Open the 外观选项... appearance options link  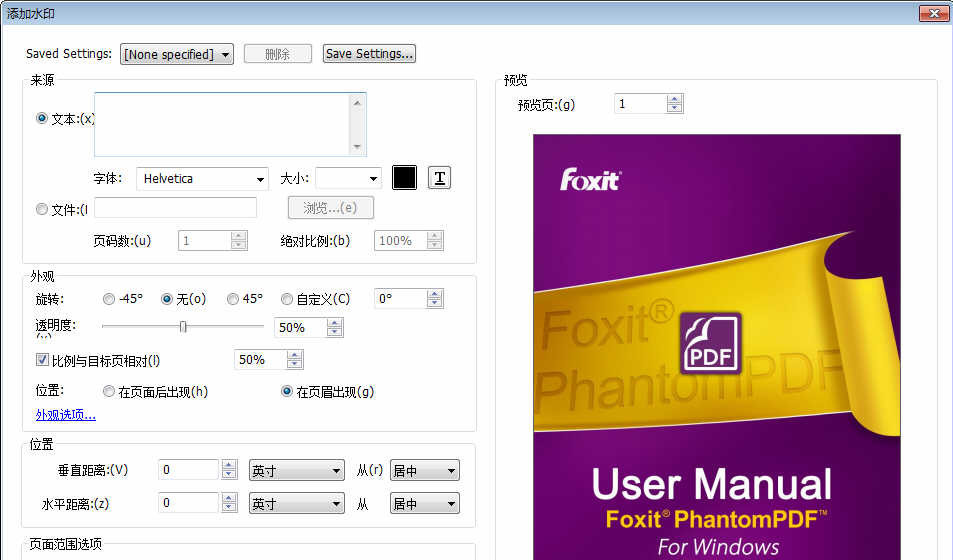pos(66,415)
